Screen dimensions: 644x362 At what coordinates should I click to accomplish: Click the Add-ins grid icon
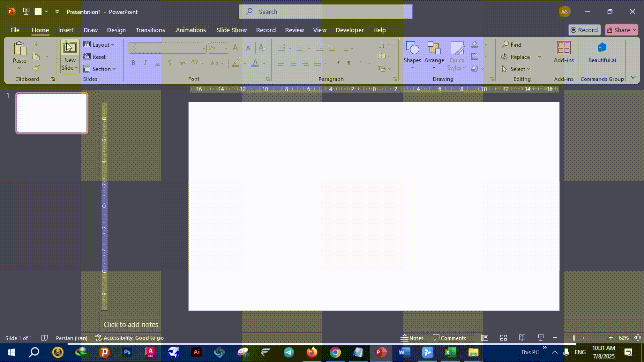(563, 48)
